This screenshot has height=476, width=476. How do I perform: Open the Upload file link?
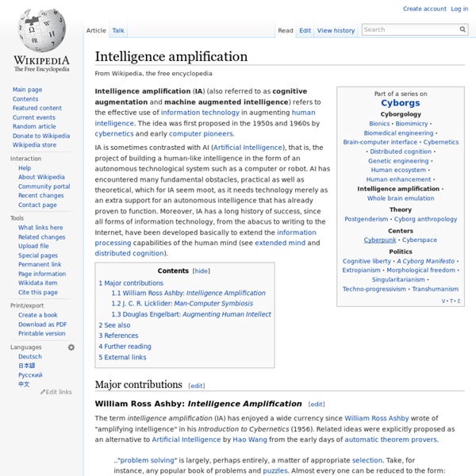tap(33, 246)
